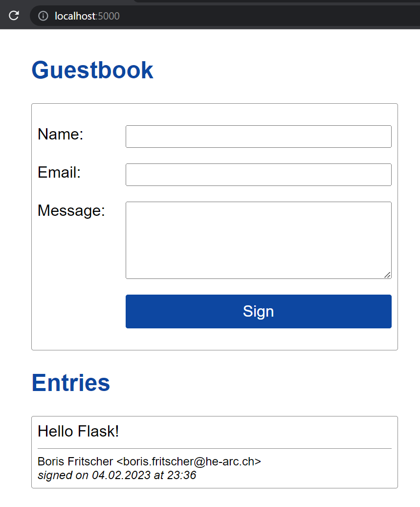Click the author name Boris Fritscher
Image resolution: width=420 pixels, height=507 pixels.
pos(75,461)
